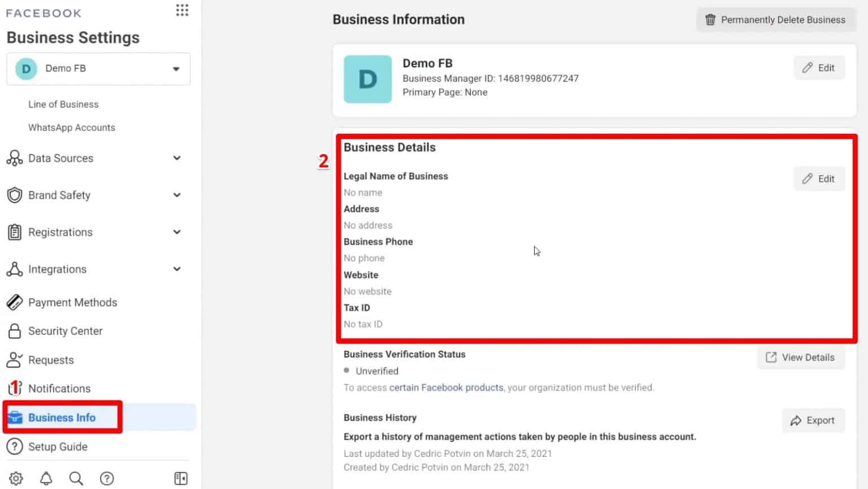Select the Payment Methods icon

coord(15,303)
